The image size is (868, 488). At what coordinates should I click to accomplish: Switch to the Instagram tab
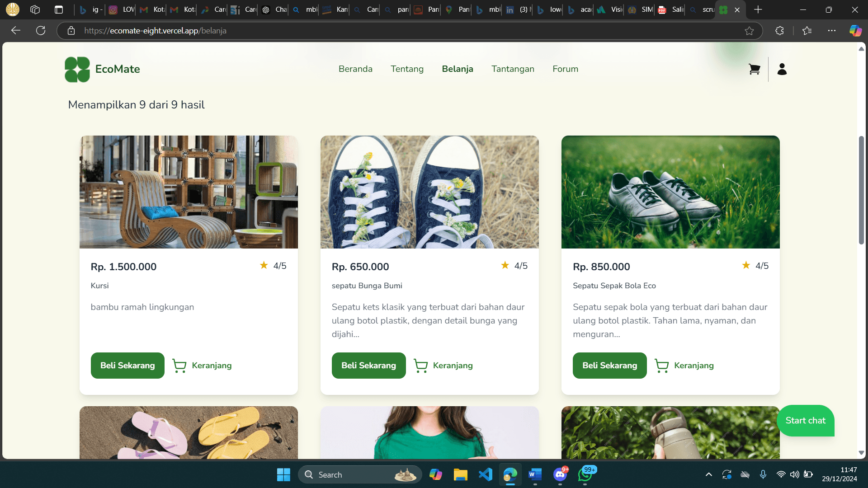tap(121, 9)
